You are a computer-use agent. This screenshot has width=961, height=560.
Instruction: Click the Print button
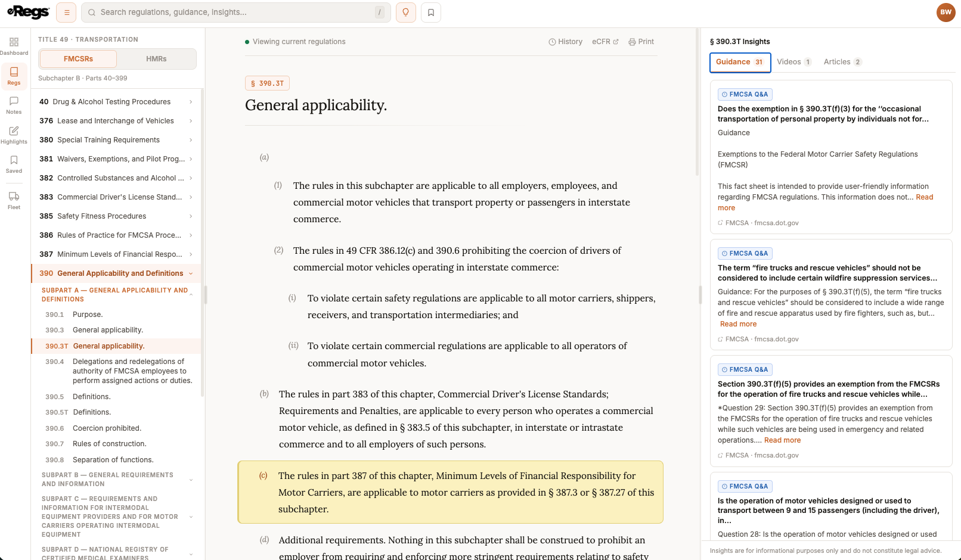[641, 42]
